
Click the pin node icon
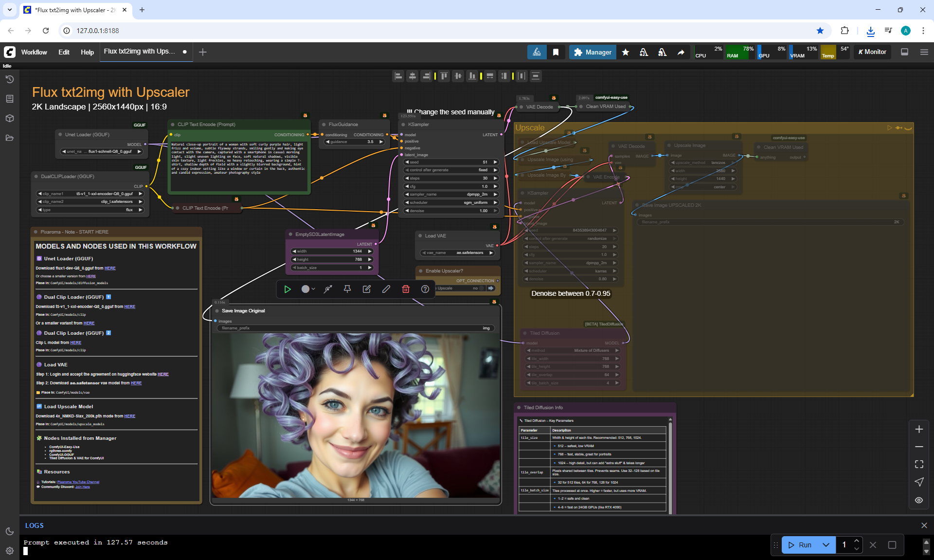(x=347, y=289)
